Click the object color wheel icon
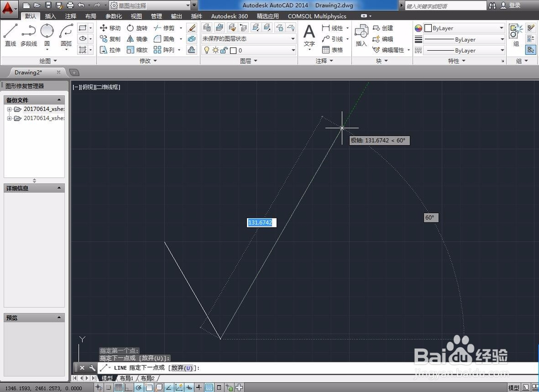 pyautogui.click(x=418, y=28)
